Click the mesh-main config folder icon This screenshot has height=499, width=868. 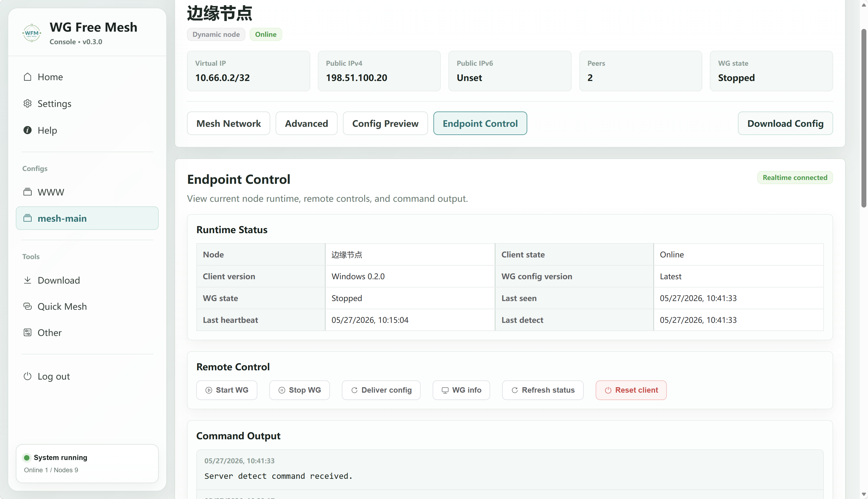pos(28,218)
